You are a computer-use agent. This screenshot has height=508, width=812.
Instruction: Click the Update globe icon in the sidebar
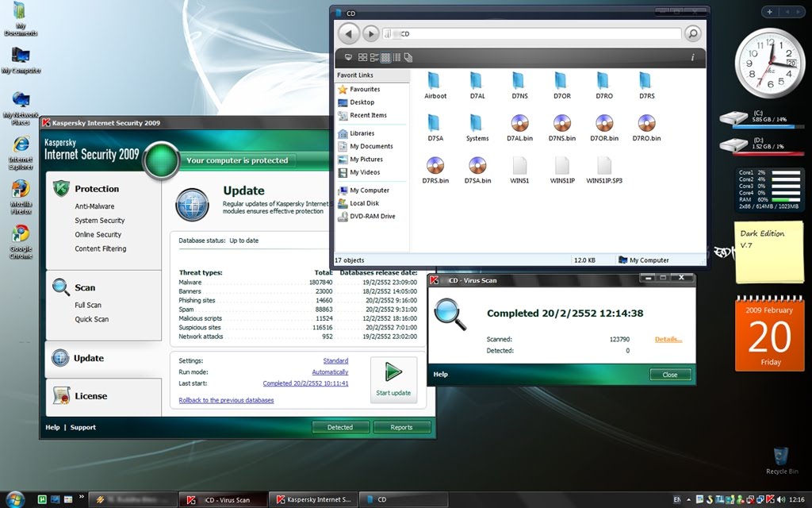pos(60,357)
